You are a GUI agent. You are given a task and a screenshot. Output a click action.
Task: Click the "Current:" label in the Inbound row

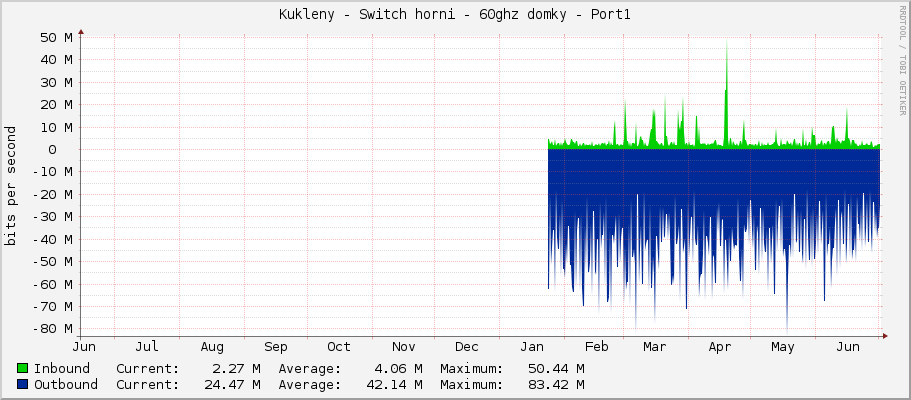pyautogui.click(x=148, y=369)
